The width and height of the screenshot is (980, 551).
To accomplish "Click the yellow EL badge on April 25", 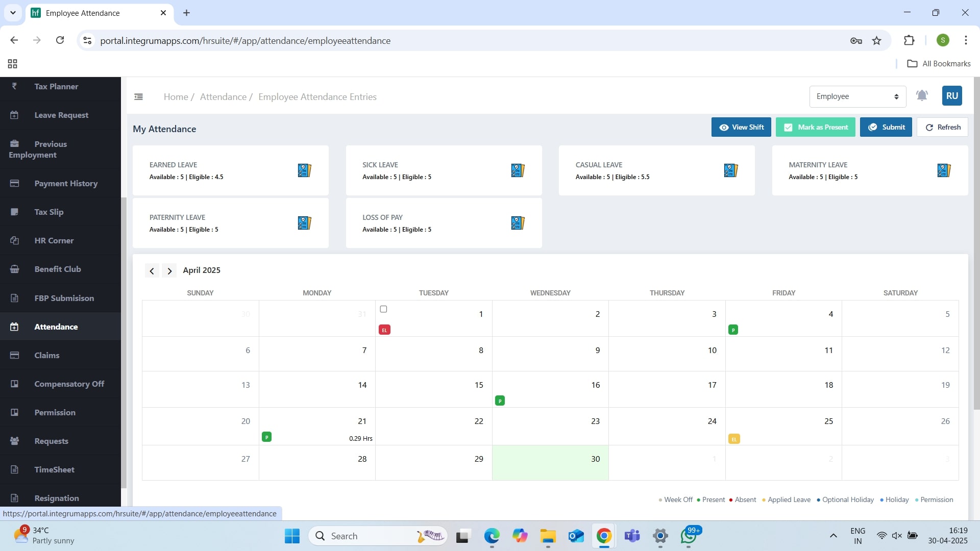I will tap(733, 439).
